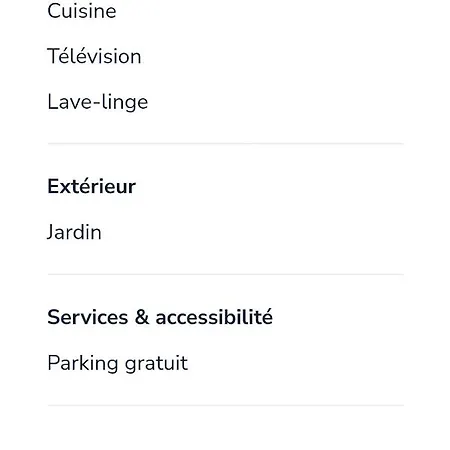450x450 pixels.
Task: Click the Extérieur section heading
Action: (92, 186)
